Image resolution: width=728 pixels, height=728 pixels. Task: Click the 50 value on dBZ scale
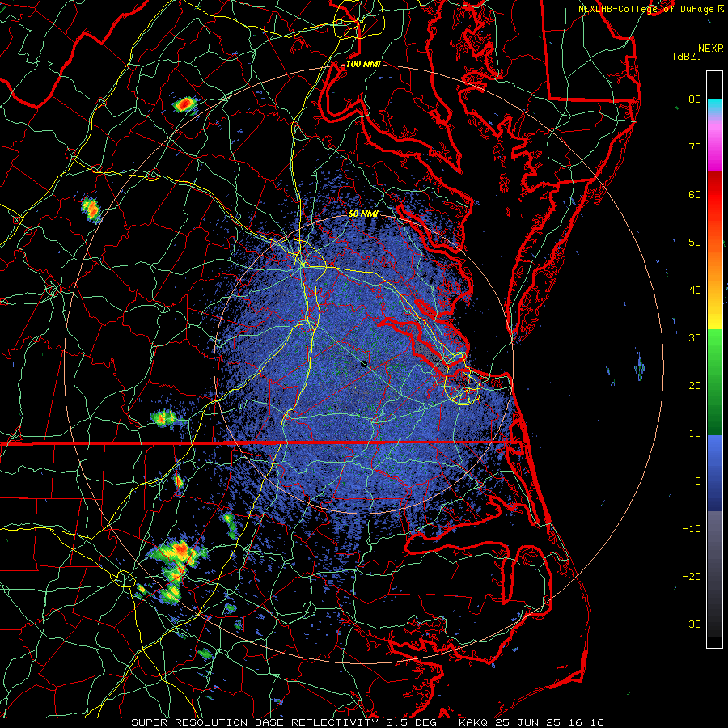click(695, 243)
